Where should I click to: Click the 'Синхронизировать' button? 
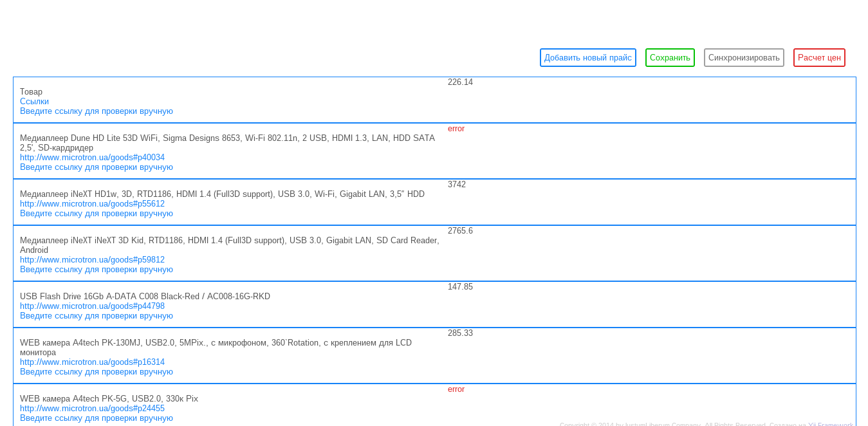click(744, 57)
